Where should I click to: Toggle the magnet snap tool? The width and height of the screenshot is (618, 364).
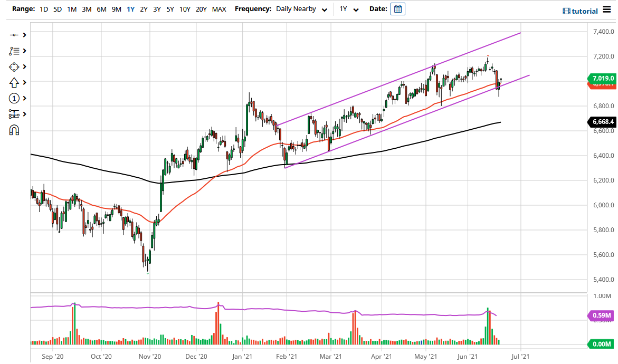pyautogui.click(x=14, y=130)
